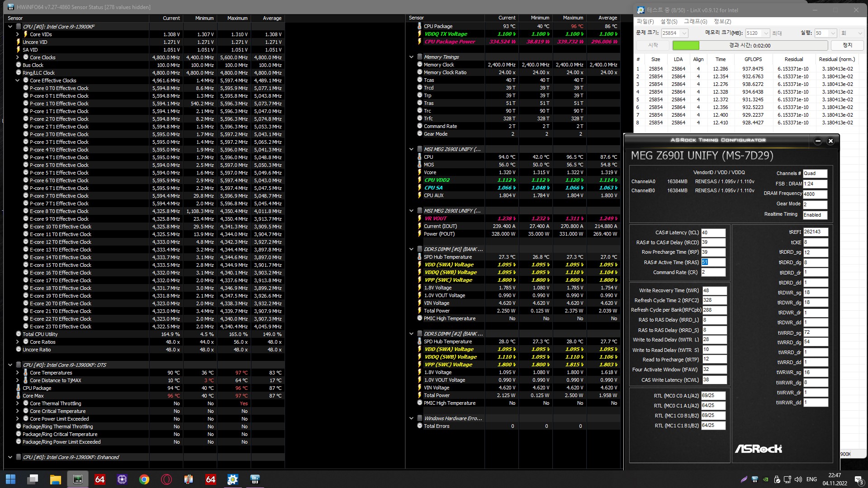Open the 설정(S) menu in LinX
The image size is (868, 488).
pos(669,22)
